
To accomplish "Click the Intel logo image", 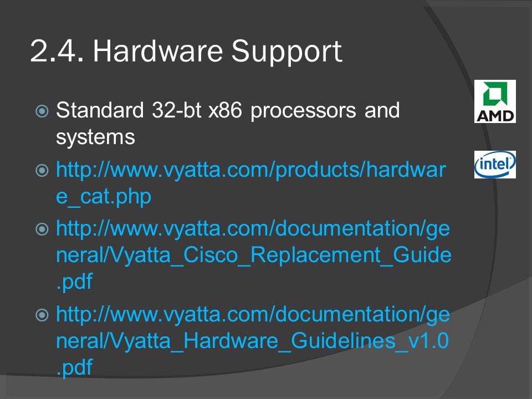I will [x=495, y=165].
